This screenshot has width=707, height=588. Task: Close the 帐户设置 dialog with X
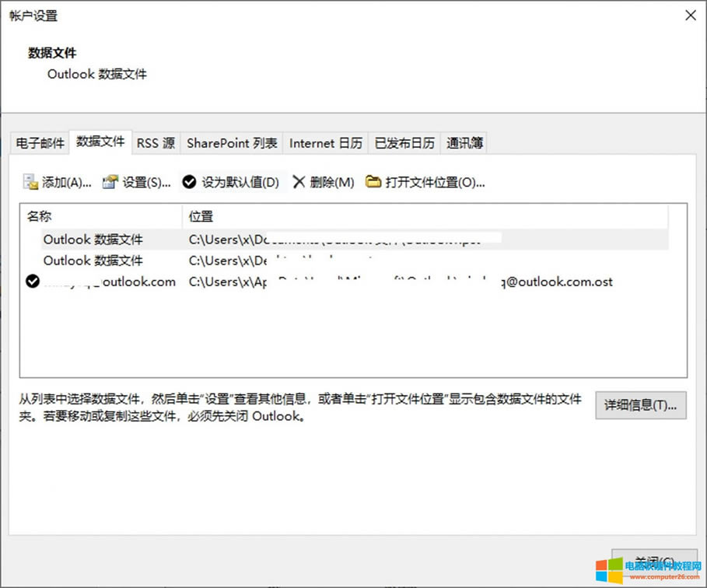click(x=691, y=16)
